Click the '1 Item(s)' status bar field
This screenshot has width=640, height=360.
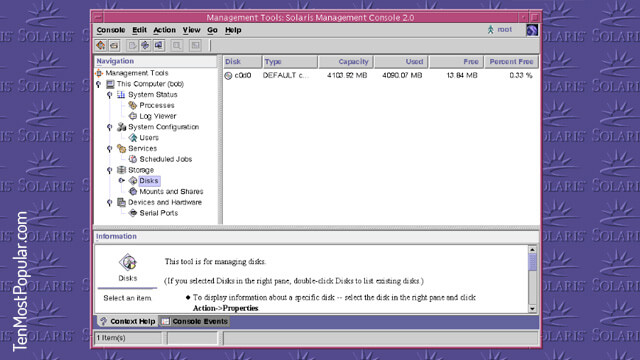click(x=128, y=338)
